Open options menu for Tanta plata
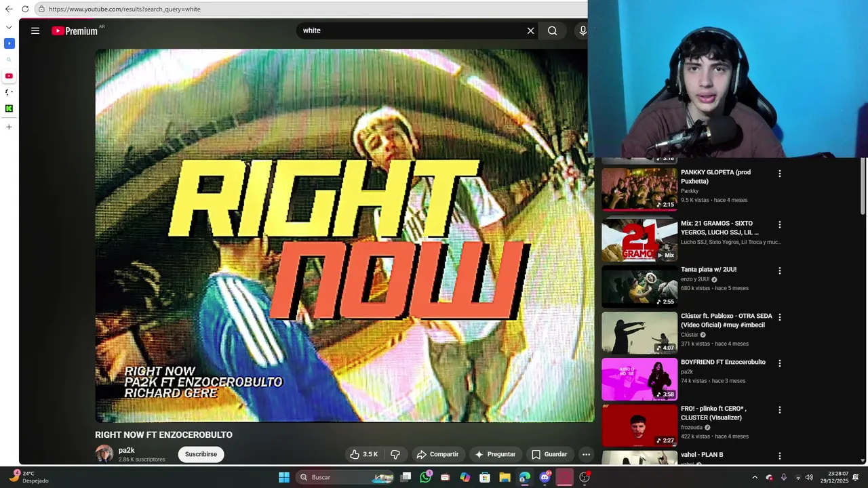868x488 pixels. tap(779, 270)
